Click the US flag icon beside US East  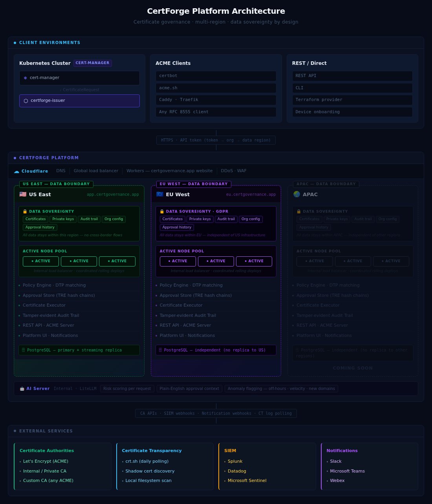tap(23, 194)
